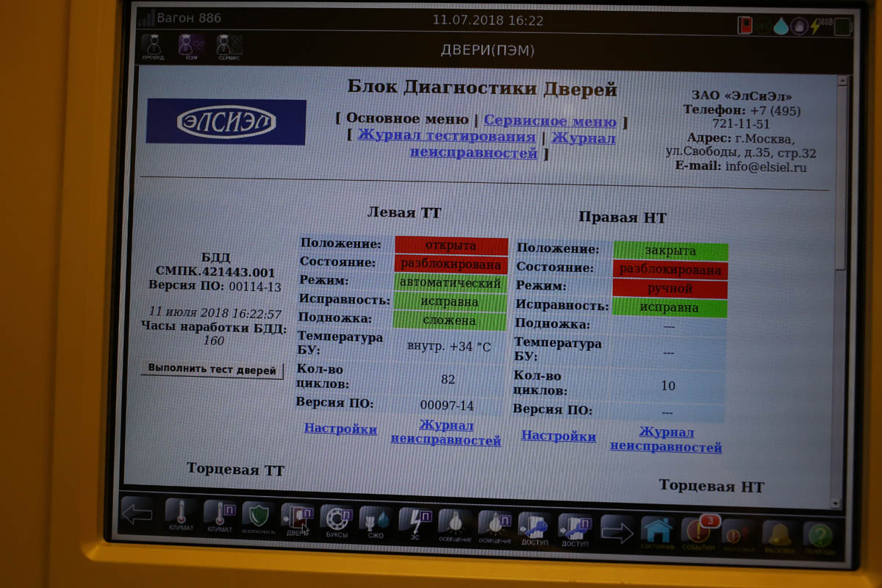Open Настройки link under Левая ТТ
882x588 pixels.
click(x=340, y=429)
